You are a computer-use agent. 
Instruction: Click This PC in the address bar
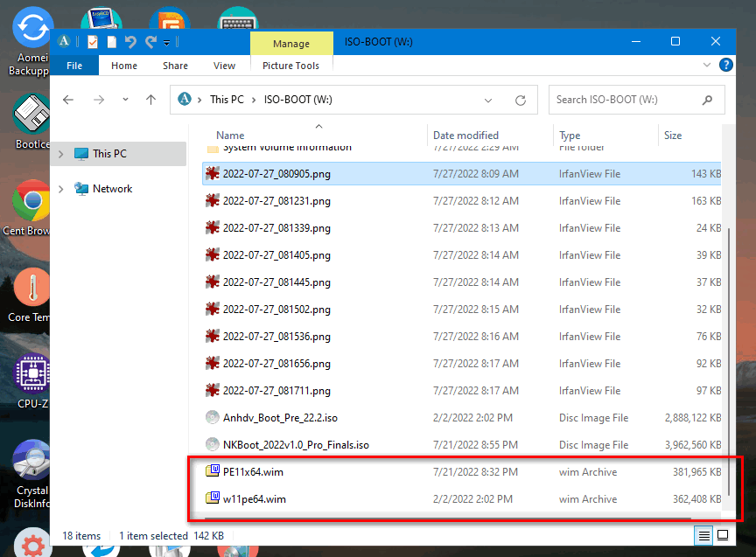click(x=227, y=100)
